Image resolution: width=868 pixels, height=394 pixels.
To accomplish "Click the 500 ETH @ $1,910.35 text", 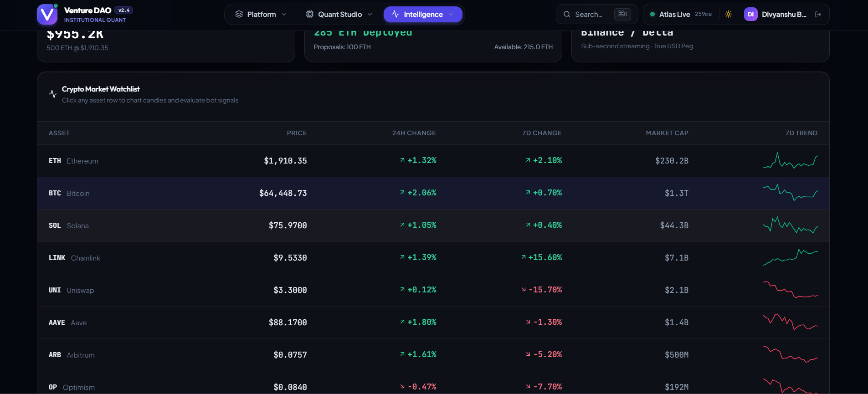I will (x=77, y=48).
